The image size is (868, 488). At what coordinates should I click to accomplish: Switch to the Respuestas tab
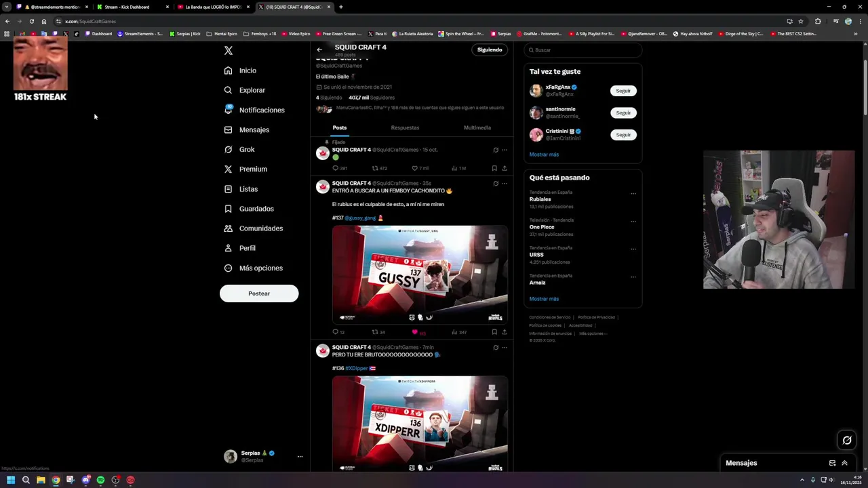tap(405, 127)
